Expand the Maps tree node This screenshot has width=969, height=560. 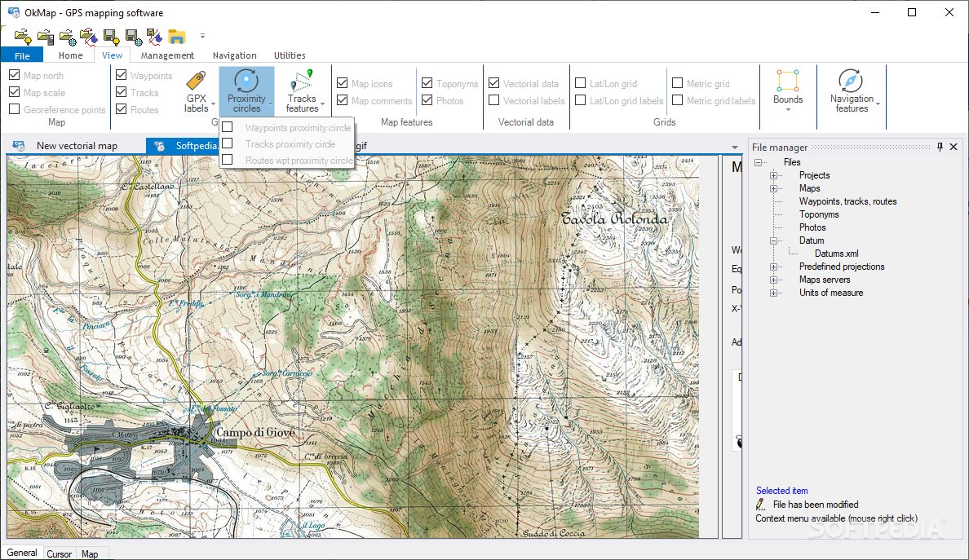(x=773, y=188)
